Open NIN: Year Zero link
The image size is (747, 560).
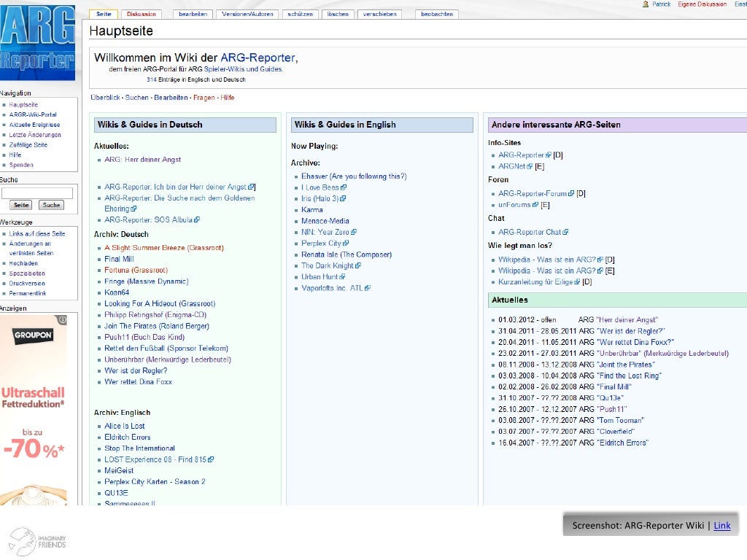(x=329, y=233)
